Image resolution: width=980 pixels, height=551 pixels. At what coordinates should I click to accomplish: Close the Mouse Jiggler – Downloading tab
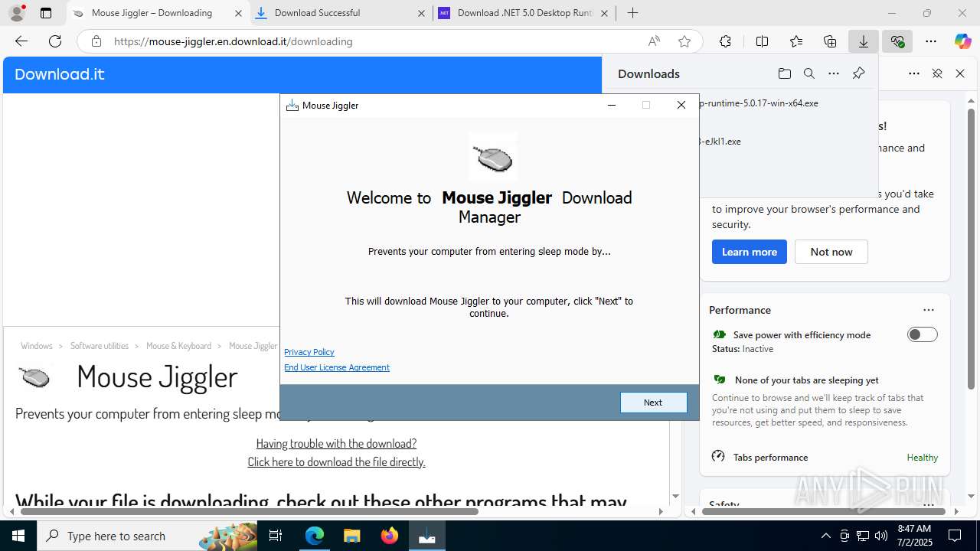(x=238, y=13)
